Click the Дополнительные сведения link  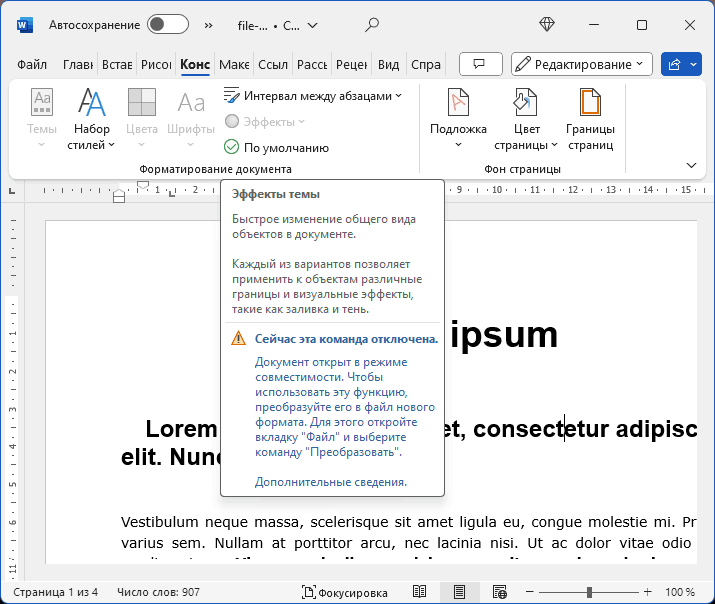point(331,482)
